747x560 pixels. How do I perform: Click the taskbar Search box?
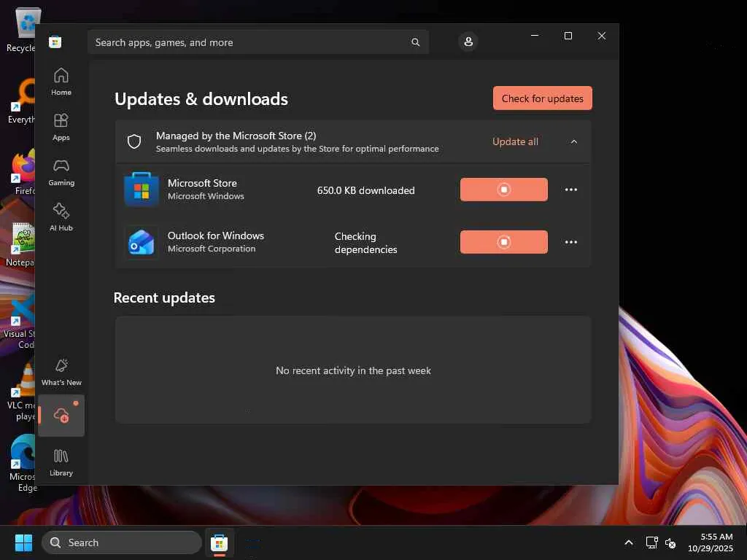click(x=122, y=542)
